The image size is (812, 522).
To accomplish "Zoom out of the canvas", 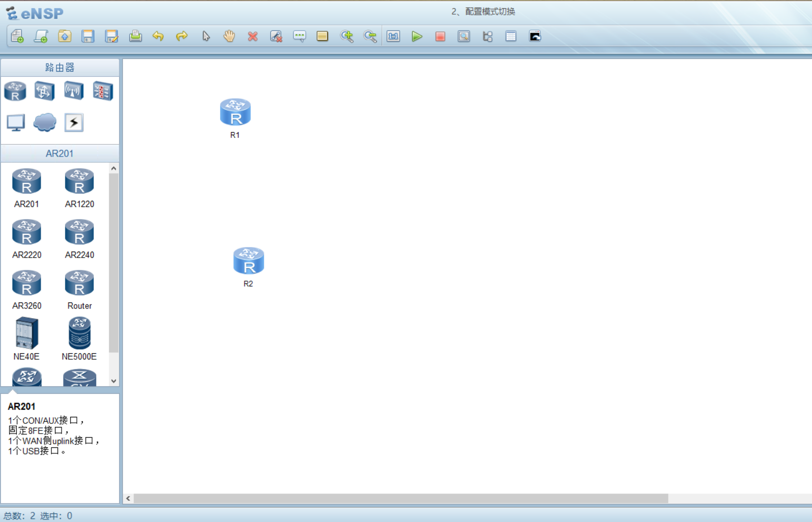I will point(370,36).
